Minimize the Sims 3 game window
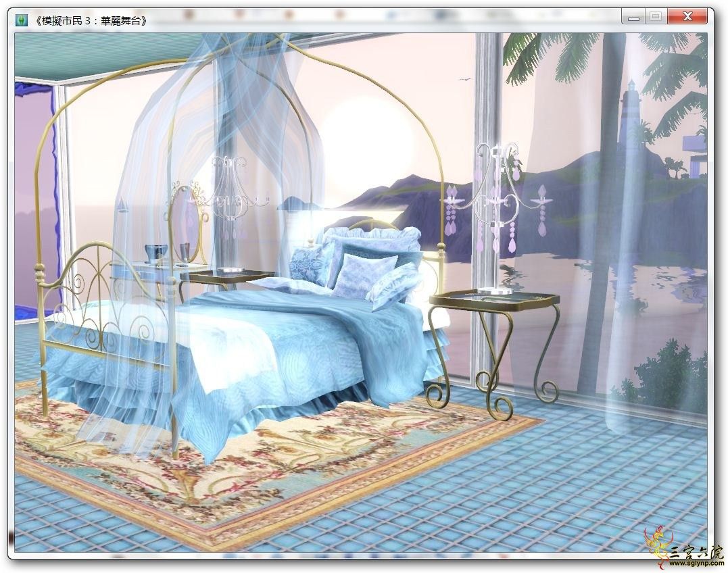The height and width of the screenshot is (573, 728). tap(633, 18)
